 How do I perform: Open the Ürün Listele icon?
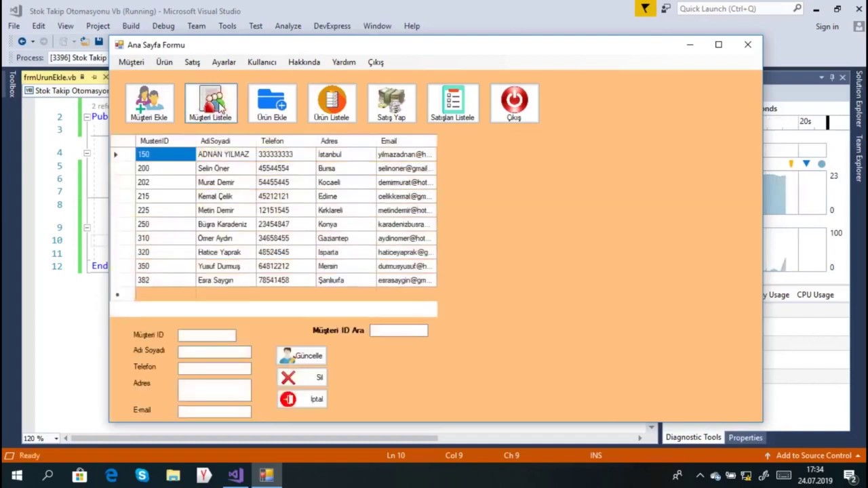(332, 103)
